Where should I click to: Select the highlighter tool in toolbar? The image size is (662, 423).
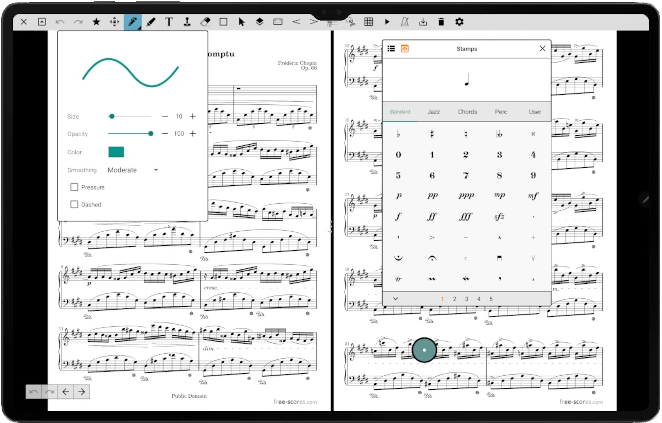[x=150, y=21]
